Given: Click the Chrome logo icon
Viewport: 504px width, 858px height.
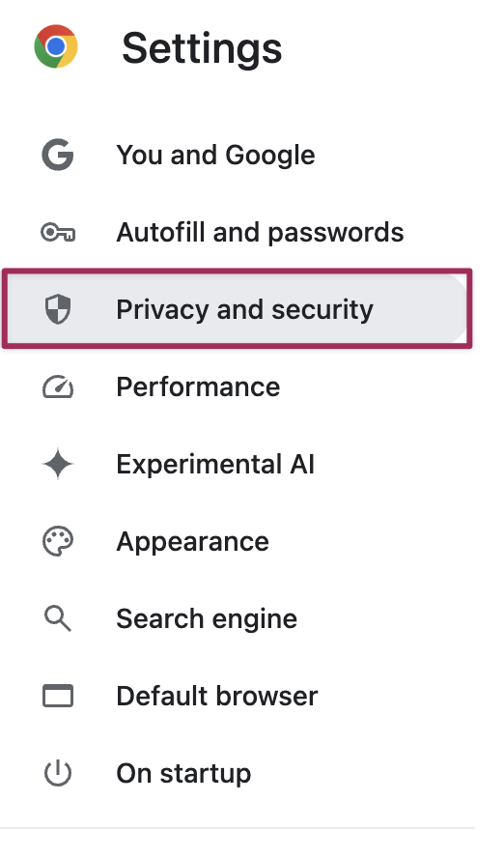Looking at the screenshot, I should coord(56,46).
